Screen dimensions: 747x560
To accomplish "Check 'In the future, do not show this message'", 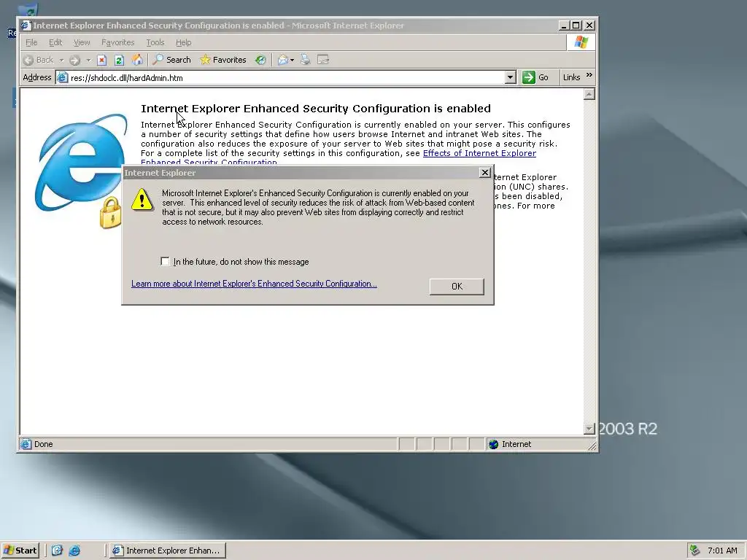I will tap(165, 262).
